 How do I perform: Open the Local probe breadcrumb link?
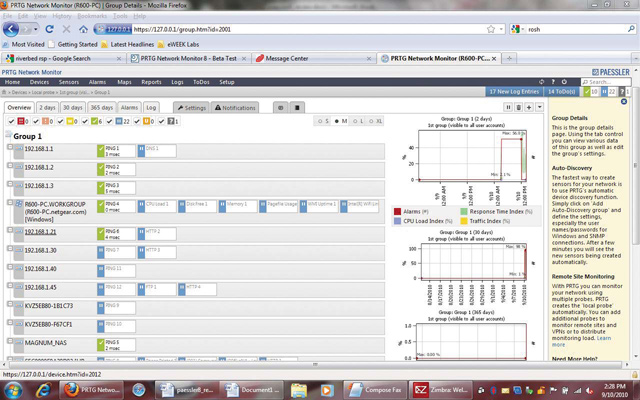coord(43,92)
